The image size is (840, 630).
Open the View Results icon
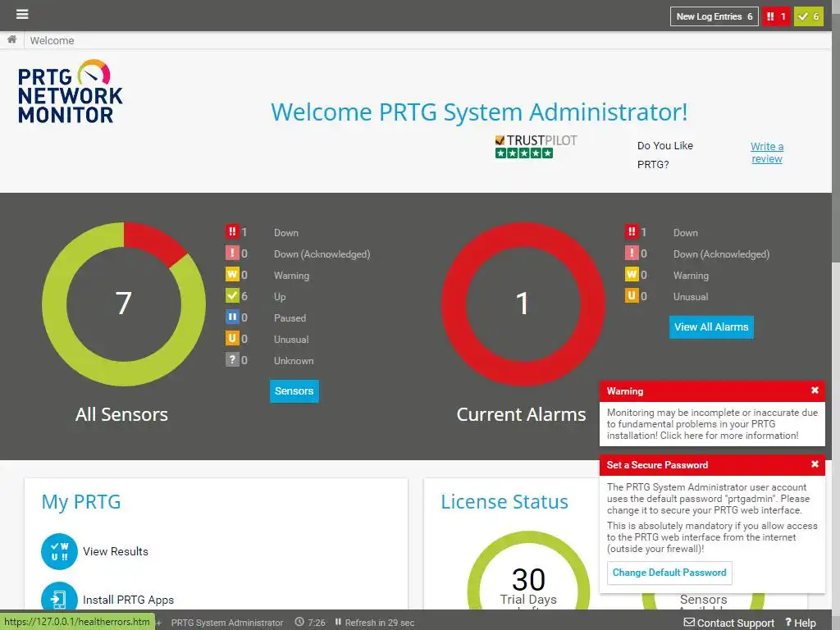pos(59,551)
